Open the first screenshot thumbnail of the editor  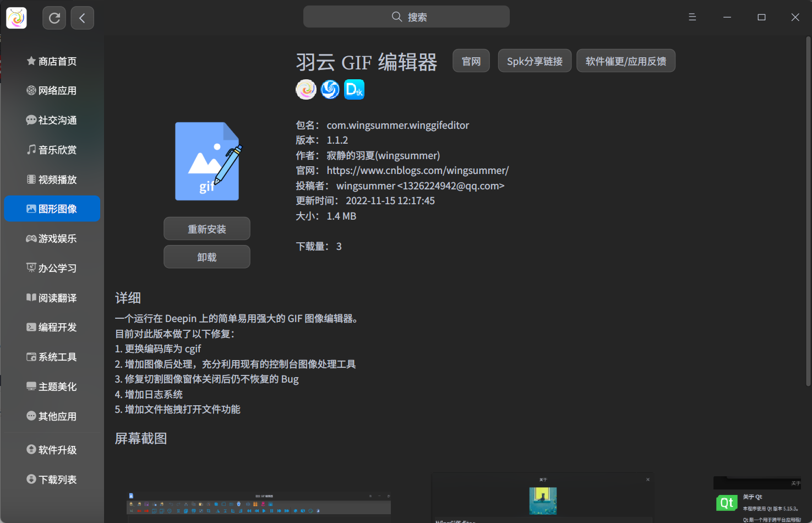coord(259,507)
